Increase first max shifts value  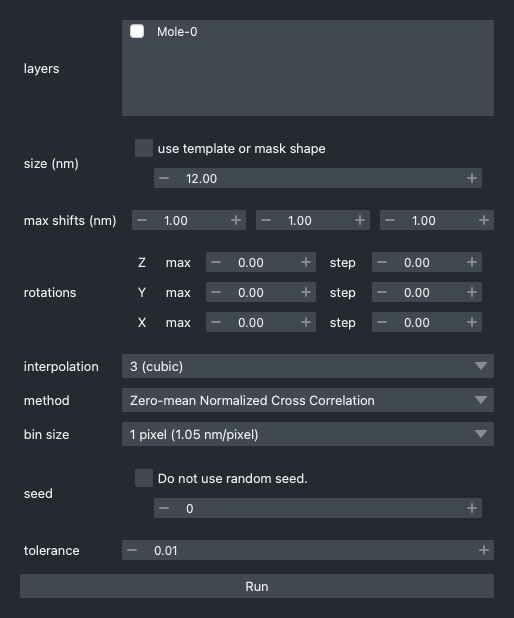tap(236, 220)
